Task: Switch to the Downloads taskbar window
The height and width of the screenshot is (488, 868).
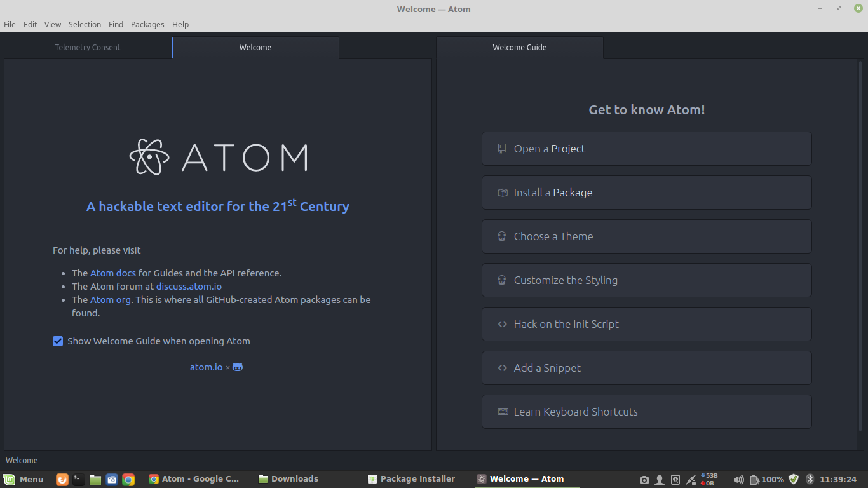Action: click(288, 479)
